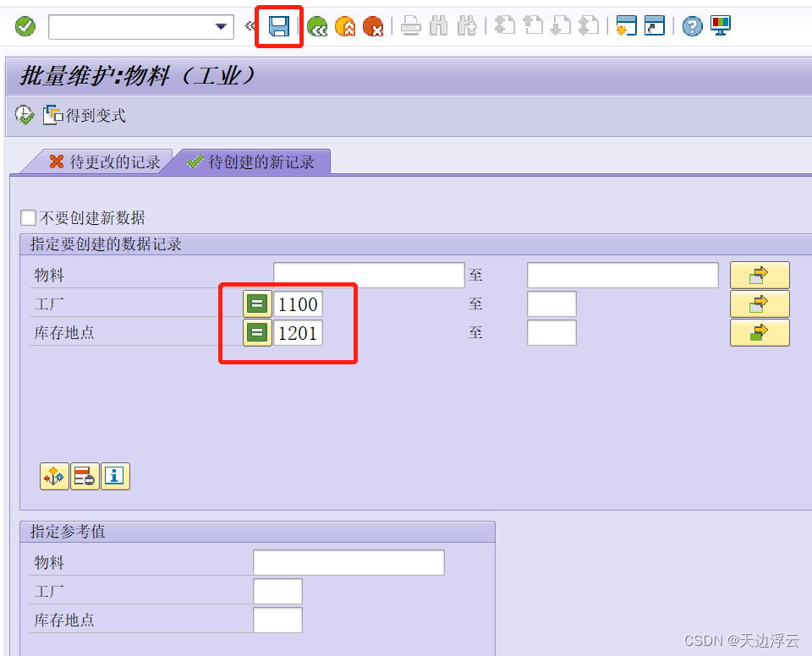Save the mass maintenance data

click(279, 25)
